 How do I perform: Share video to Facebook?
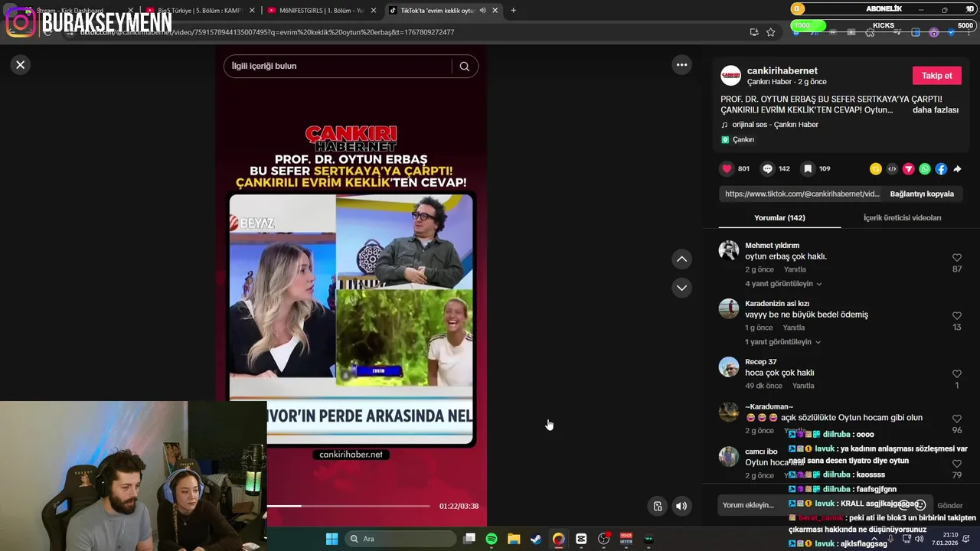point(941,169)
